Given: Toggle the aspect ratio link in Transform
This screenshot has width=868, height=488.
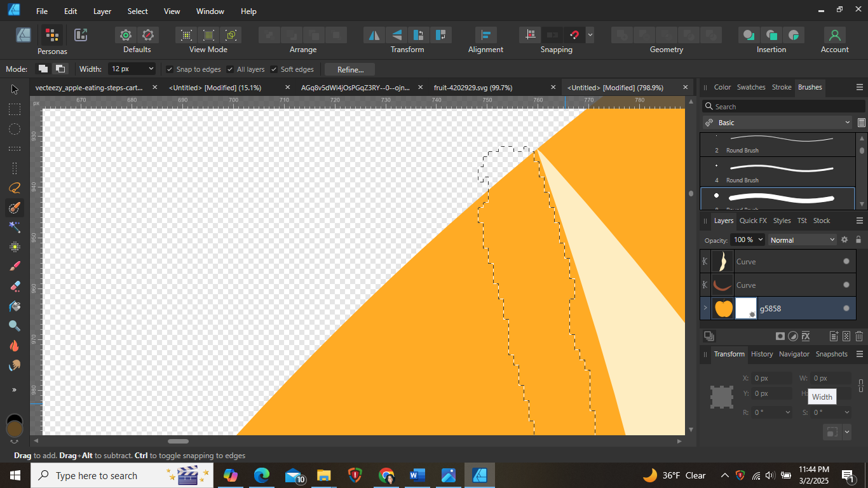Looking at the screenshot, I should tap(861, 386).
